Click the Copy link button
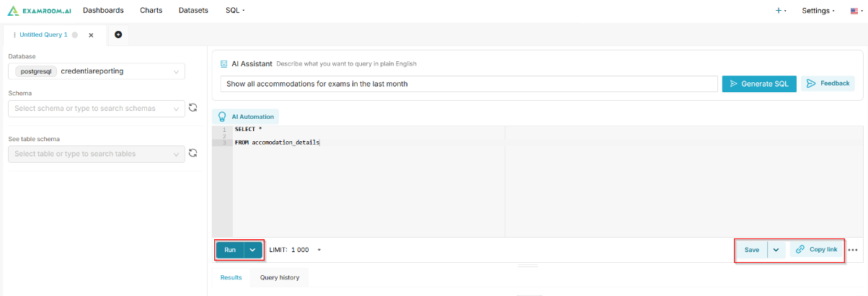The height and width of the screenshot is (296, 868). tap(817, 250)
